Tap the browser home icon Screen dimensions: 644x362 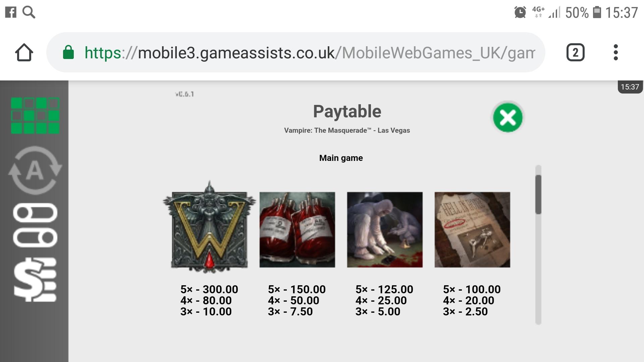tap(24, 53)
